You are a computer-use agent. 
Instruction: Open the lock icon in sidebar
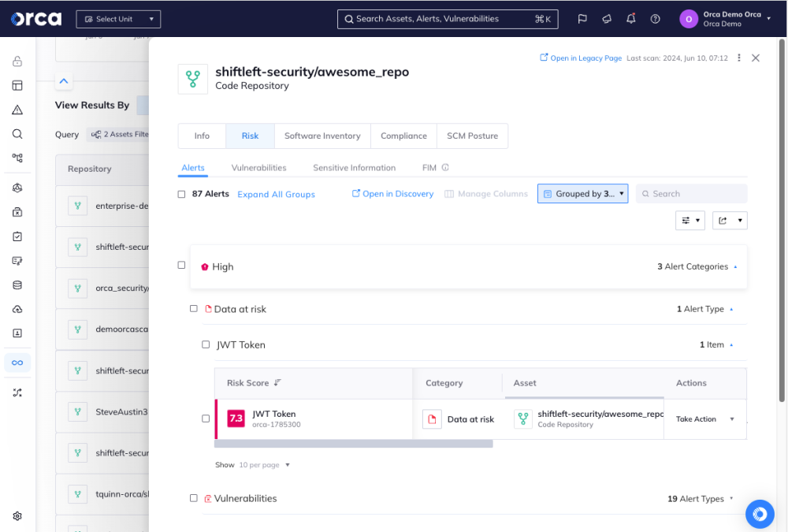tap(17, 61)
